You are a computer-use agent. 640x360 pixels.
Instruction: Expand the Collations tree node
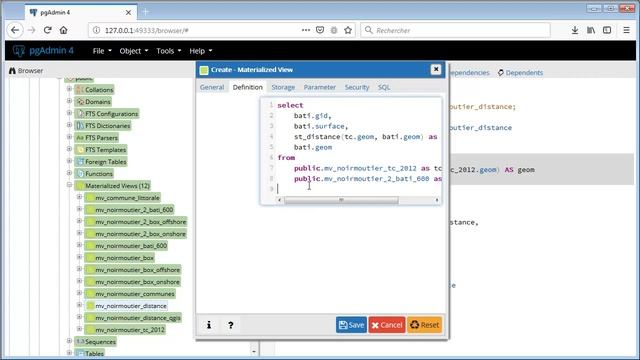(x=69, y=89)
